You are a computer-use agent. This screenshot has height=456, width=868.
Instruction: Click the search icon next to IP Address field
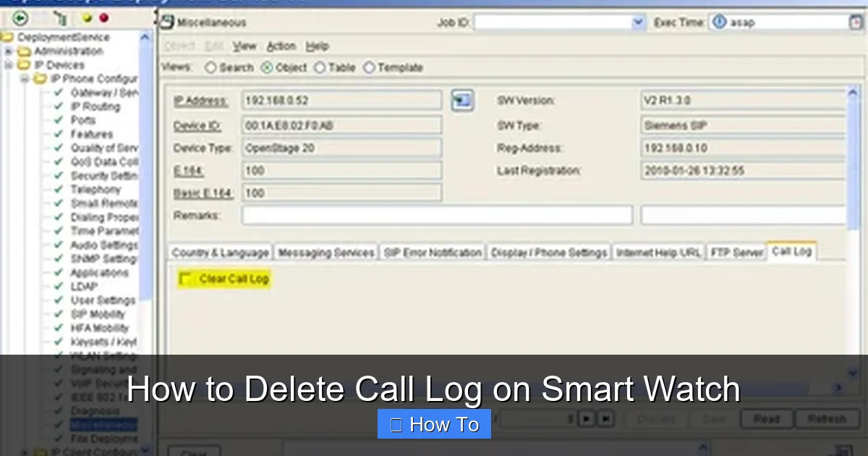[462, 101]
